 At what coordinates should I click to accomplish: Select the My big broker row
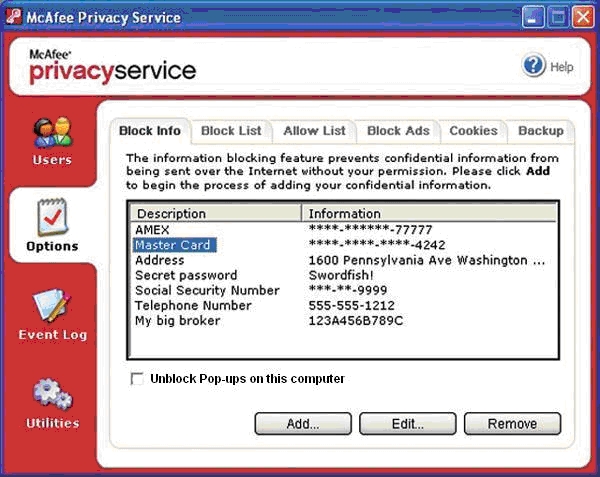click(x=343, y=321)
